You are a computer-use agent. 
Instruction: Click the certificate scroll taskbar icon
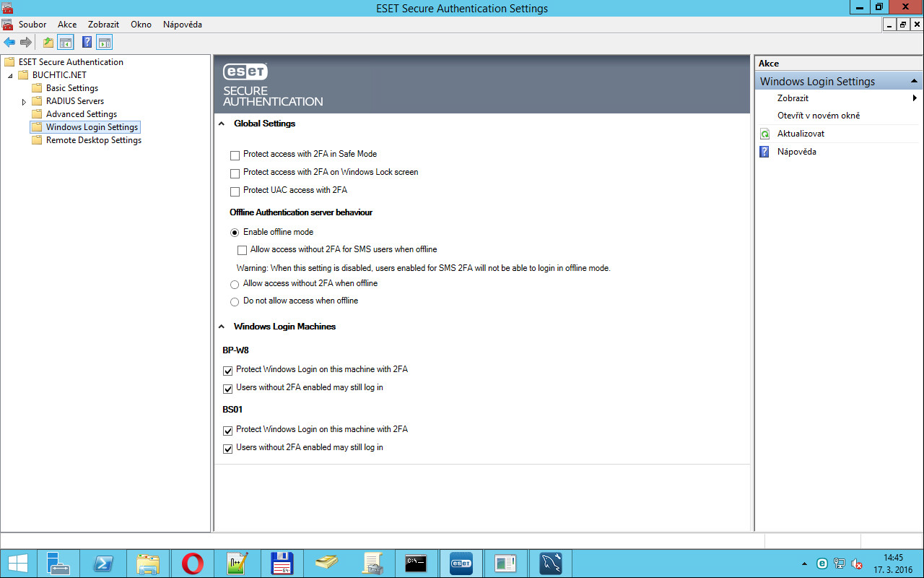[x=372, y=563]
